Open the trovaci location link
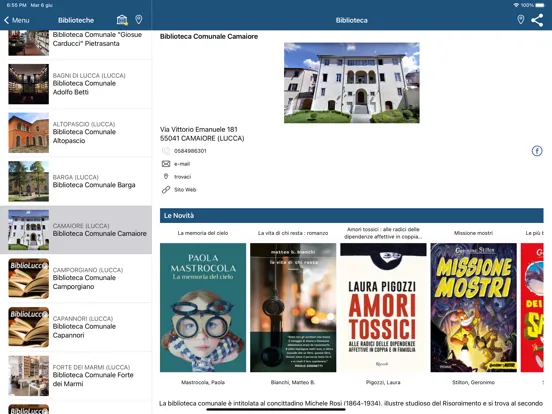The width and height of the screenshot is (552, 414). pos(182,177)
